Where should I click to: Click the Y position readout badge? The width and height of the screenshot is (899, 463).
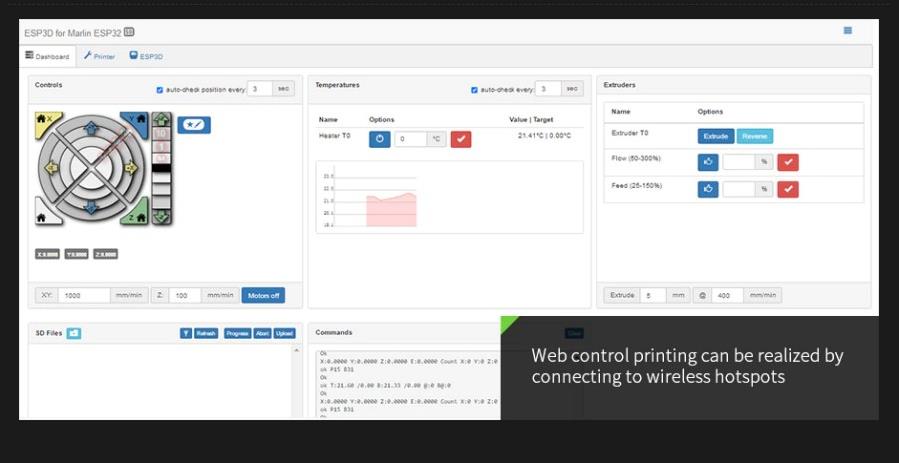76,254
